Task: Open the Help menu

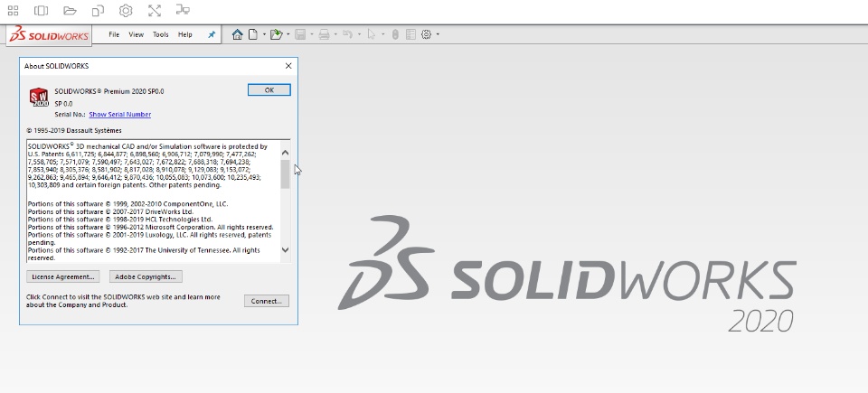Action: click(x=184, y=34)
